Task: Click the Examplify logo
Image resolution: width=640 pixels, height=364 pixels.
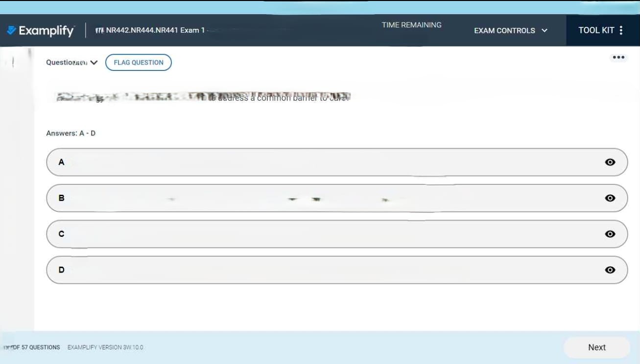Action: click(x=41, y=30)
